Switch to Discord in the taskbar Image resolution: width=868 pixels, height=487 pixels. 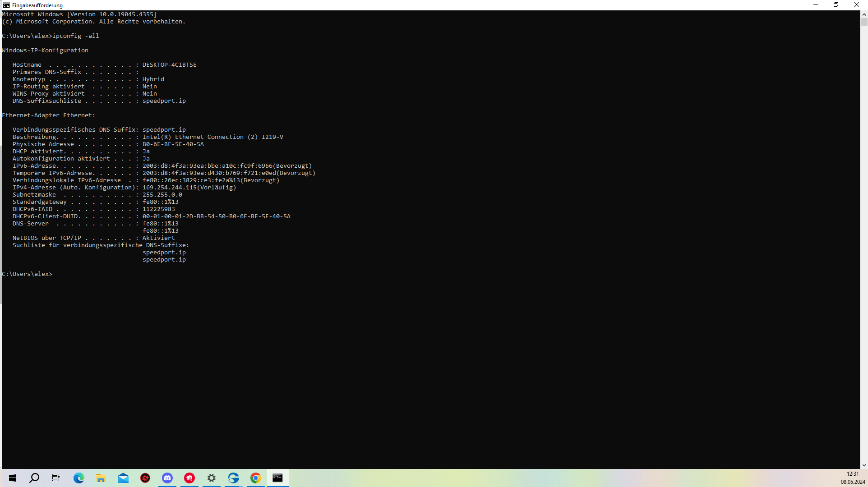(x=167, y=478)
